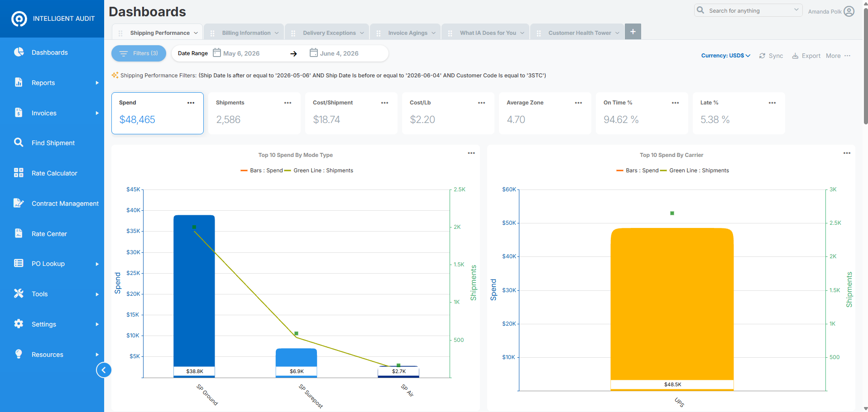Click the 94.62 % on time value
868x412 pixels.
click(621, 119)
